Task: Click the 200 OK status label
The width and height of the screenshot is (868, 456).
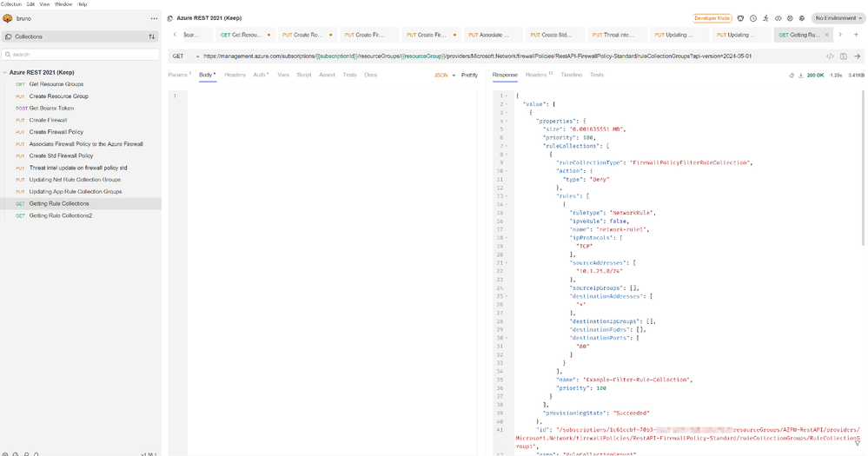Action: (x=815, y=76)
